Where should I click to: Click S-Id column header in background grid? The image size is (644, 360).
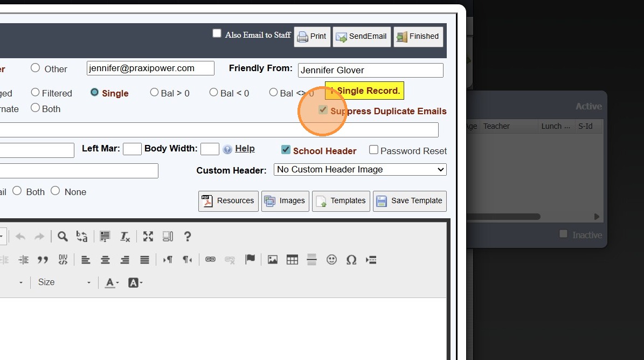tap(588, 126)
